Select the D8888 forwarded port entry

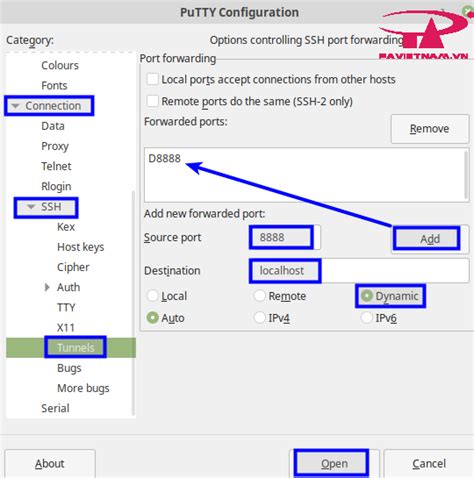point(164,158)
